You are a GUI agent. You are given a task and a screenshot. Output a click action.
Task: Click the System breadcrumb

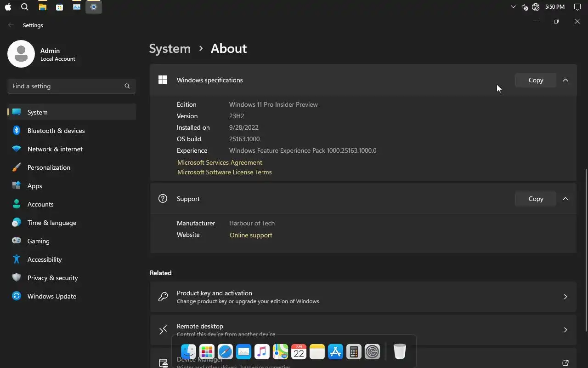tap(170, 48)
